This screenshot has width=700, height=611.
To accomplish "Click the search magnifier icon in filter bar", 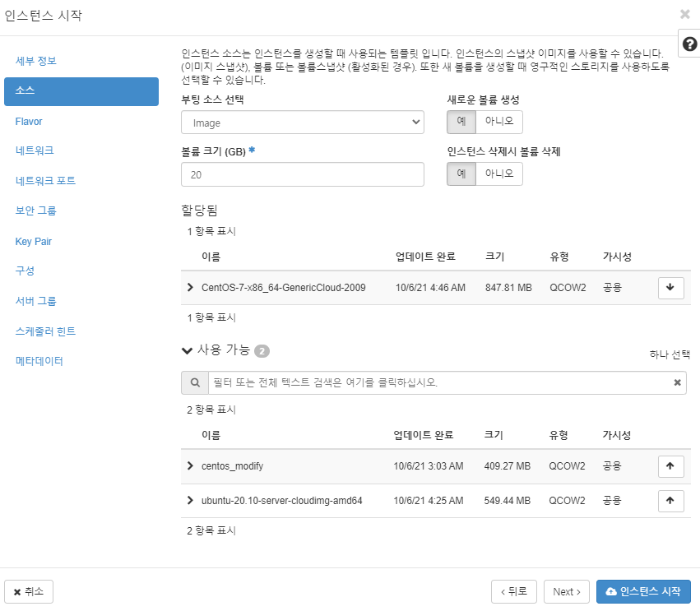I will [x=195, y=382].
